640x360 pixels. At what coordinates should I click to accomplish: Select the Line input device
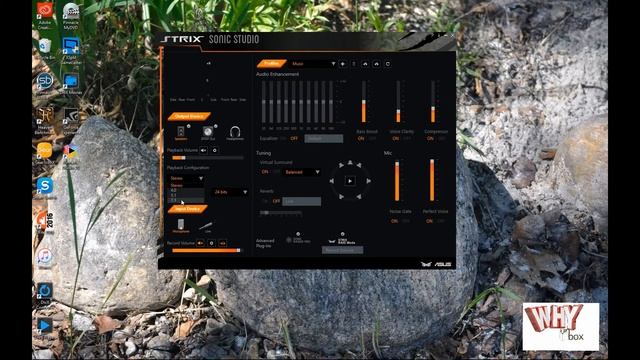click(x=206, y=226)
